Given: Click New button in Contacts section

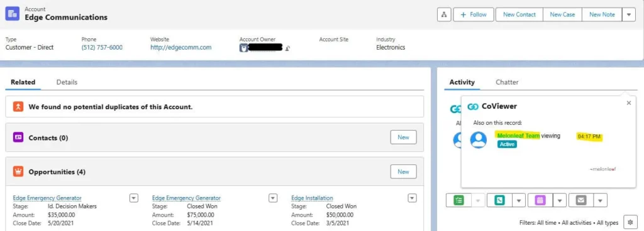Looking at the screenshot, I should (403, 137).
